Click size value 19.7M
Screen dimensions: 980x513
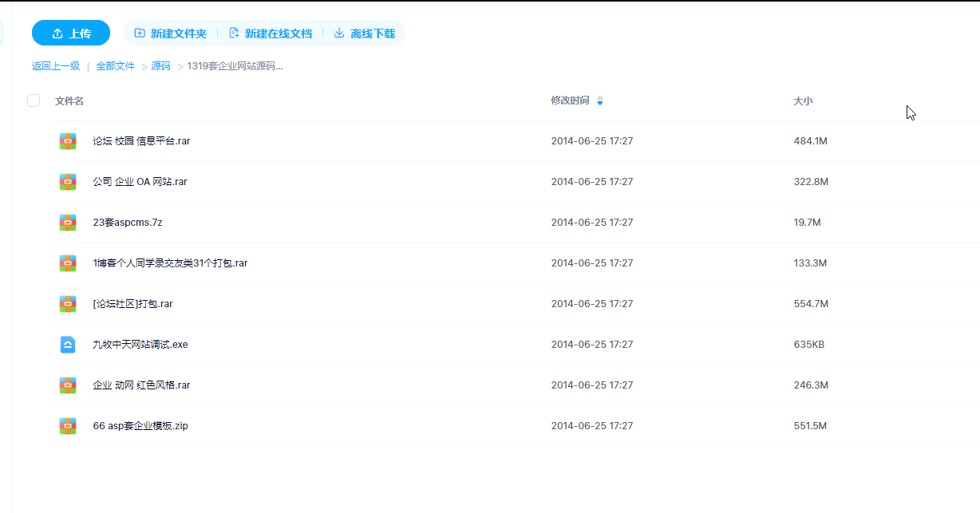[807, 223]
